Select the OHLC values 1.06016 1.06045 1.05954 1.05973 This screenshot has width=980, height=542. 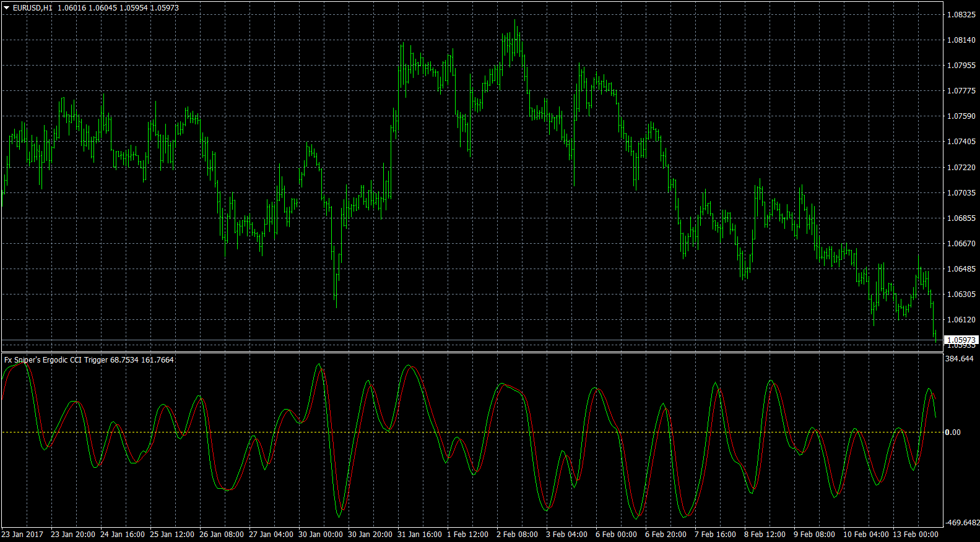tap(118, 7)
